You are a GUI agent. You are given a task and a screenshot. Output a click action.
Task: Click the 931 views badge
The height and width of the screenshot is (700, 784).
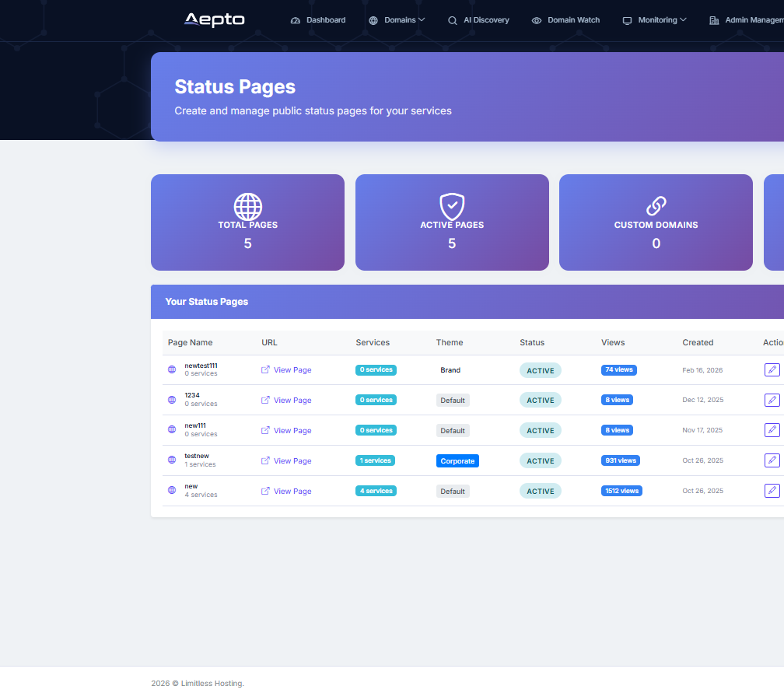(621, 460)
